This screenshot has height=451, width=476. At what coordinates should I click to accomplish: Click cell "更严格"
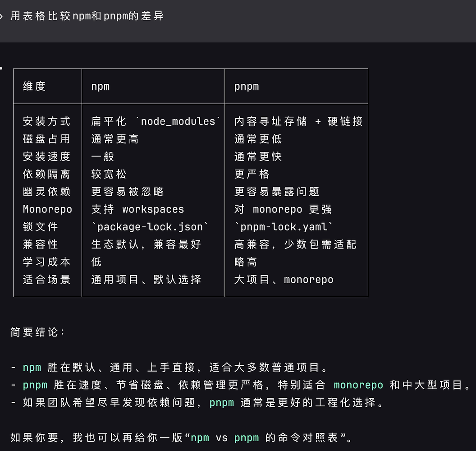point(252,174)
